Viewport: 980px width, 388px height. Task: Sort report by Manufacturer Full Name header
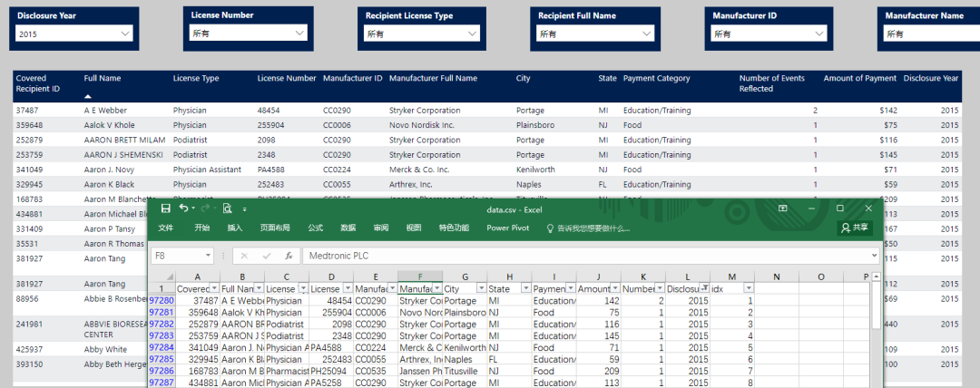pos(433,78)
